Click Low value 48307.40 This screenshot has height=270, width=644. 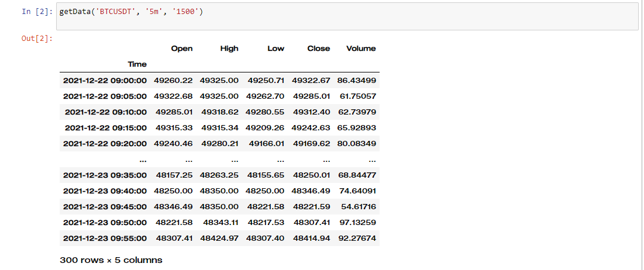click(x=265, y=238)
